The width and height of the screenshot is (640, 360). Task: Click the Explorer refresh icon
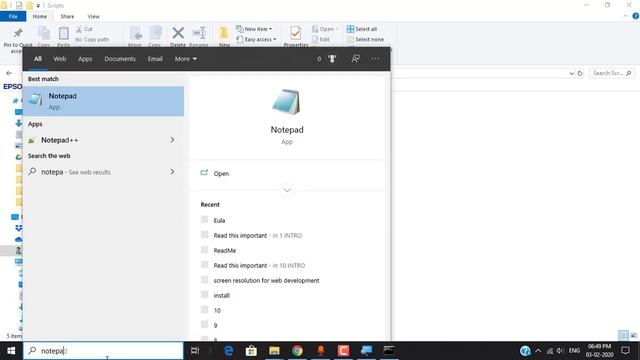580,73
